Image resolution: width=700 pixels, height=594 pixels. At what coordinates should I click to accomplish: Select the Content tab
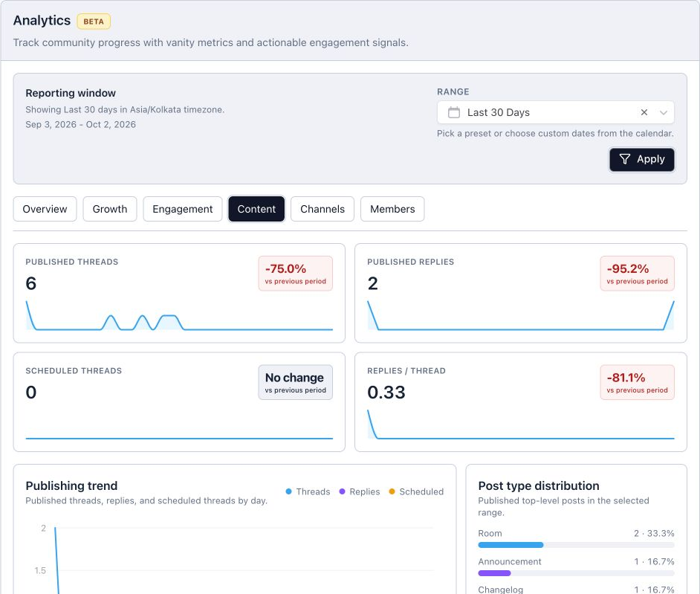pos(256,209)
